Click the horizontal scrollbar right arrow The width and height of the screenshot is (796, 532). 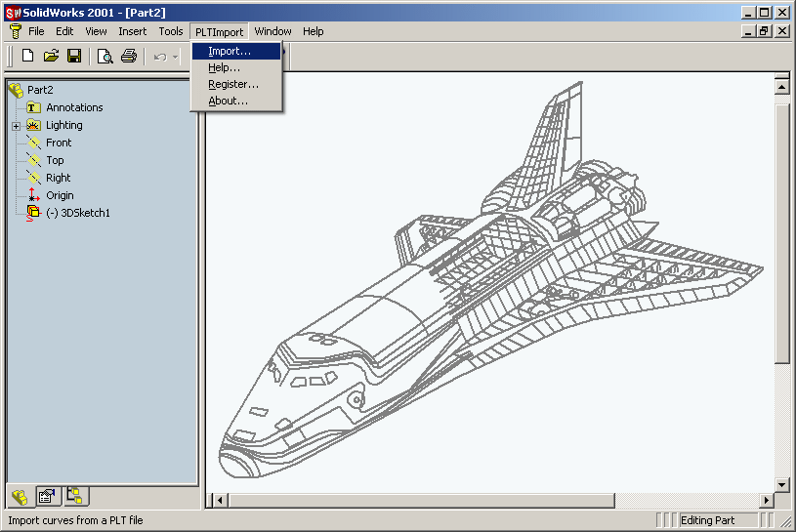point(766,501)
